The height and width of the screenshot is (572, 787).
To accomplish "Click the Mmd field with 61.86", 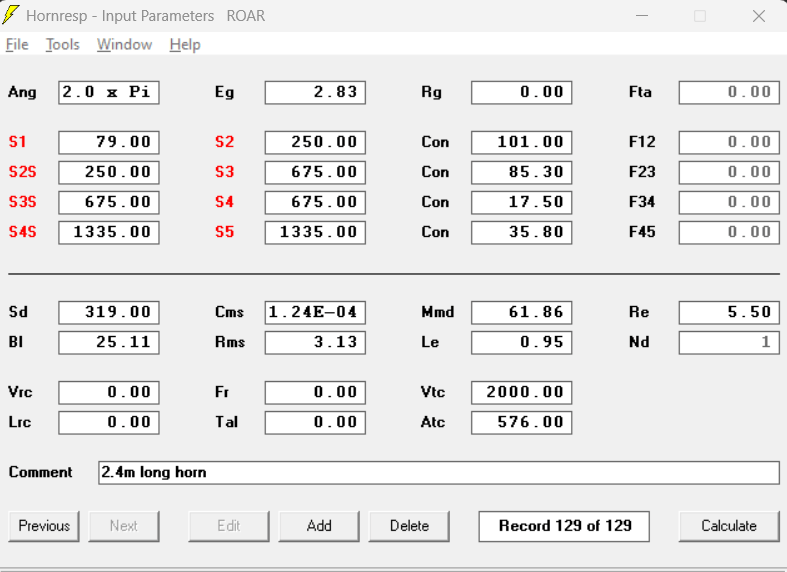I will pos(521,313).
